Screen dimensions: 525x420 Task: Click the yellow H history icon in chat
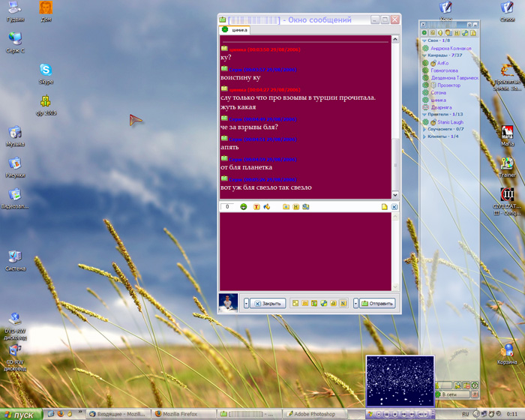pyautogui.click(x=295, y=206)
